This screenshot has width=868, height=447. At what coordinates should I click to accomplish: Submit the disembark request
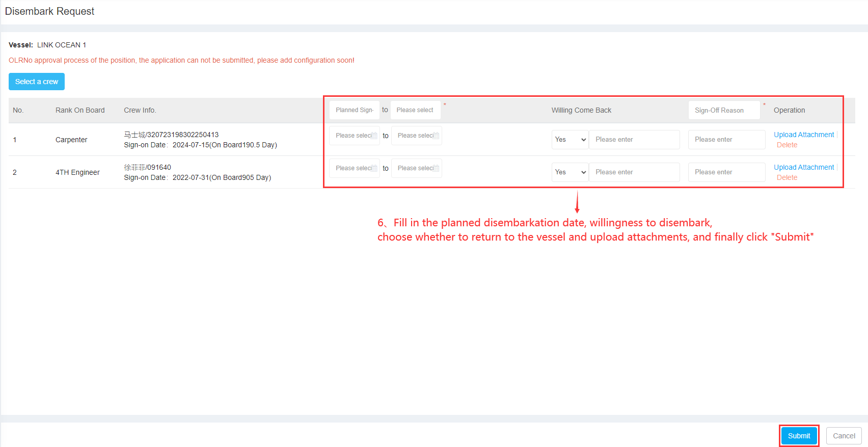click(x=799, y=436)
